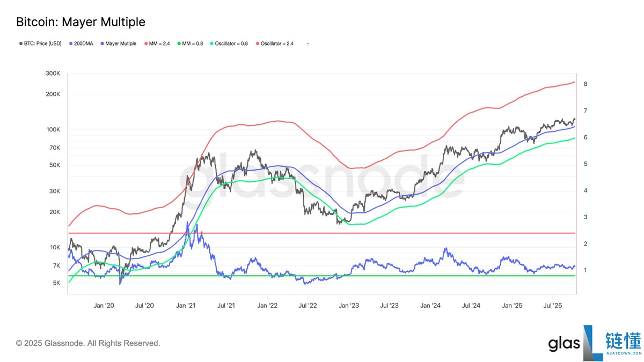Viewport: 644px width, 362px height.
Task: Click the Bitcoin: Mayer Multiple chart title
Action: click(80, 22)
